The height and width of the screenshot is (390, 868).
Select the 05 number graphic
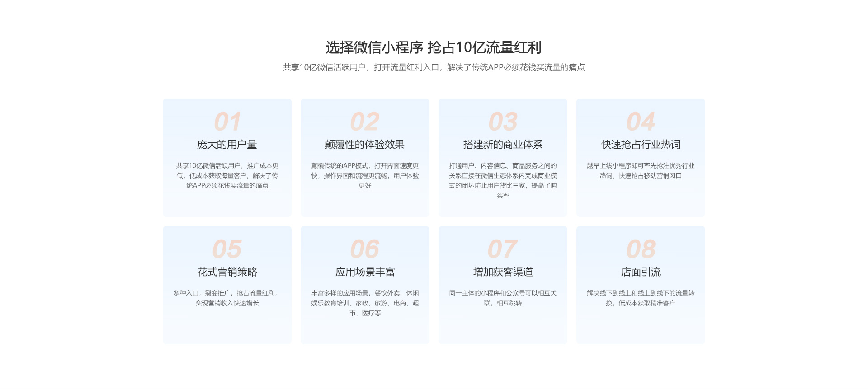(x=227, y=249)
